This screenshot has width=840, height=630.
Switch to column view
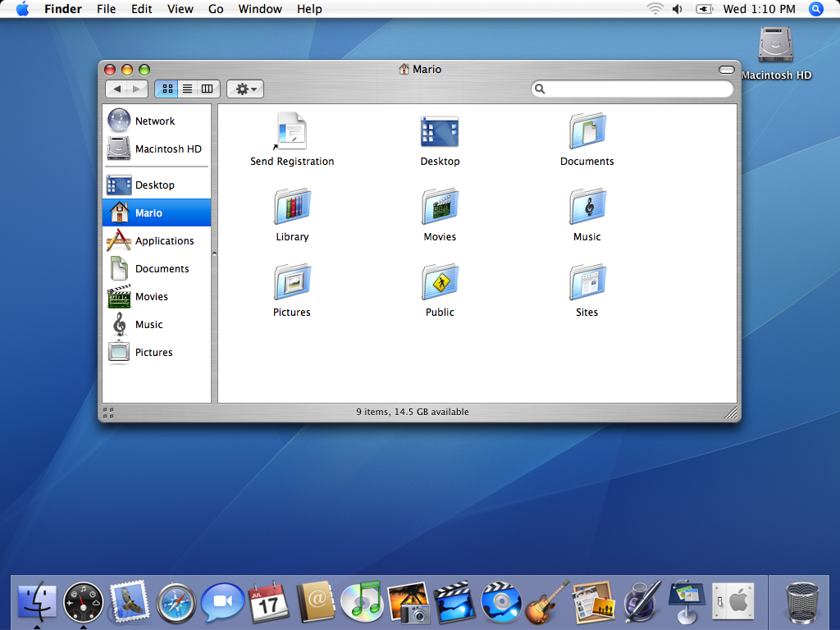click(x=208, y=89)
